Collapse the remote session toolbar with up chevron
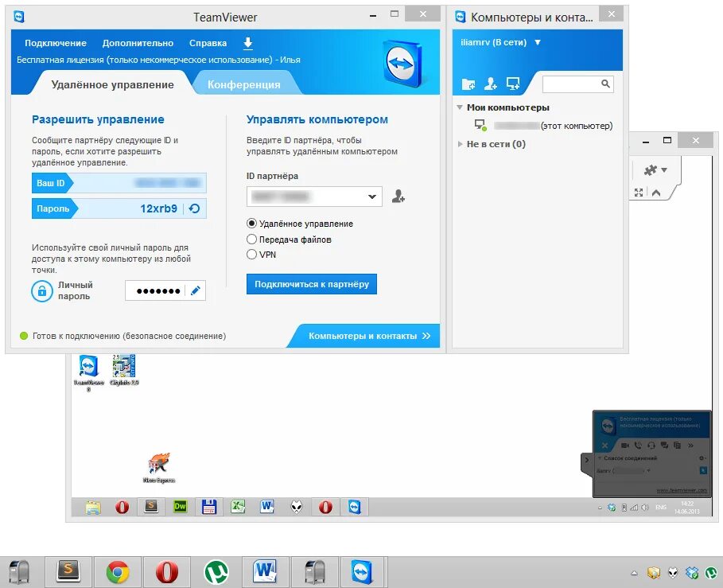Screen dimensions: 723x588 tap(656, 193)
